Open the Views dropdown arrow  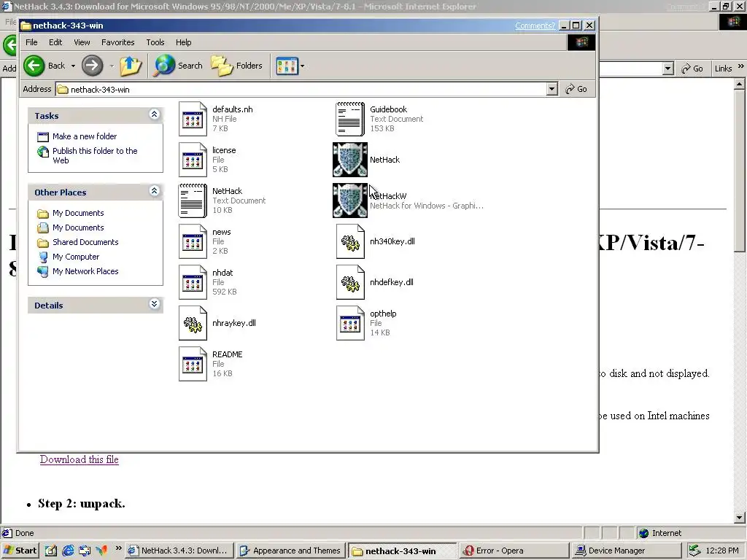(x=302, y=66)
